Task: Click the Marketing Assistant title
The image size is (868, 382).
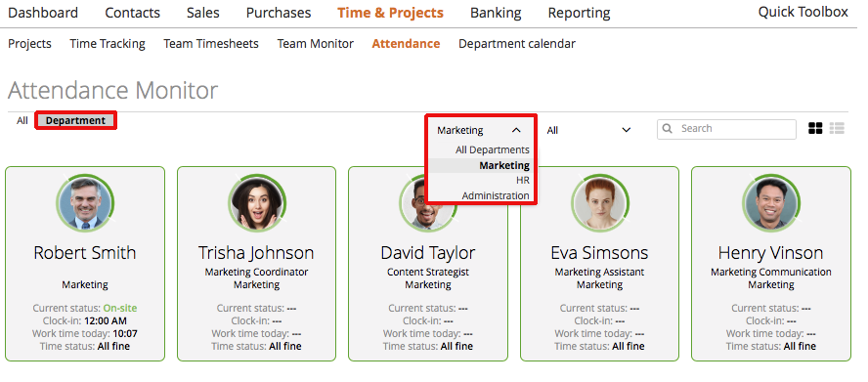Action: tap(599, 272)
